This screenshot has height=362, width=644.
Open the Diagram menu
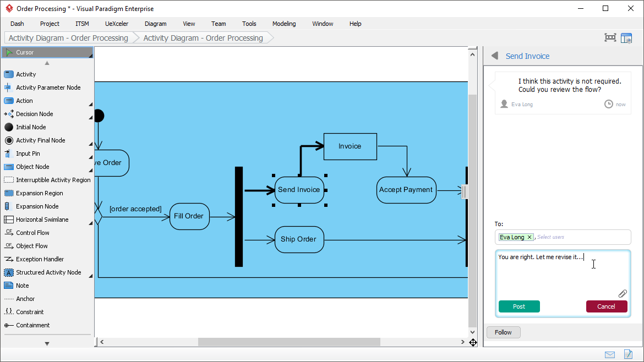point(156,24)
